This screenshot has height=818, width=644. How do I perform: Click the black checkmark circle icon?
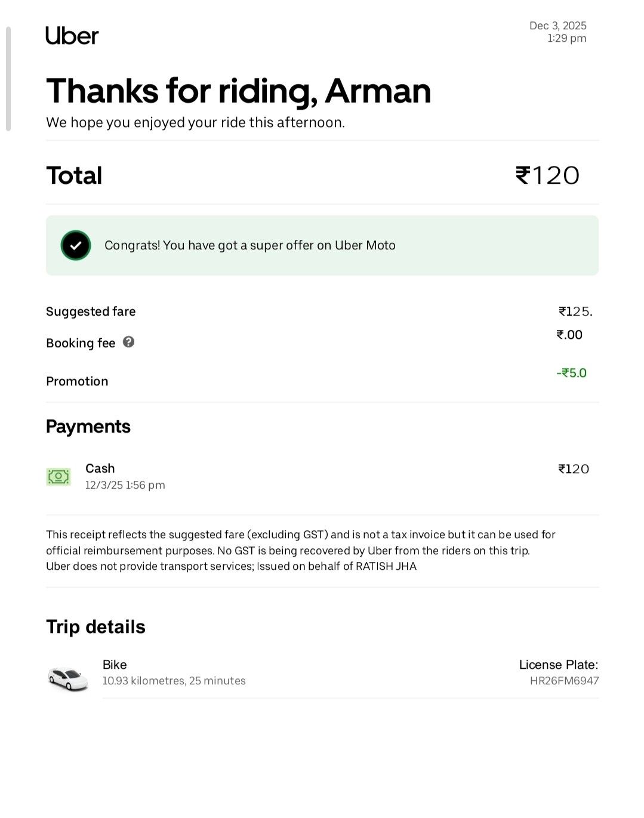(76, 245)
